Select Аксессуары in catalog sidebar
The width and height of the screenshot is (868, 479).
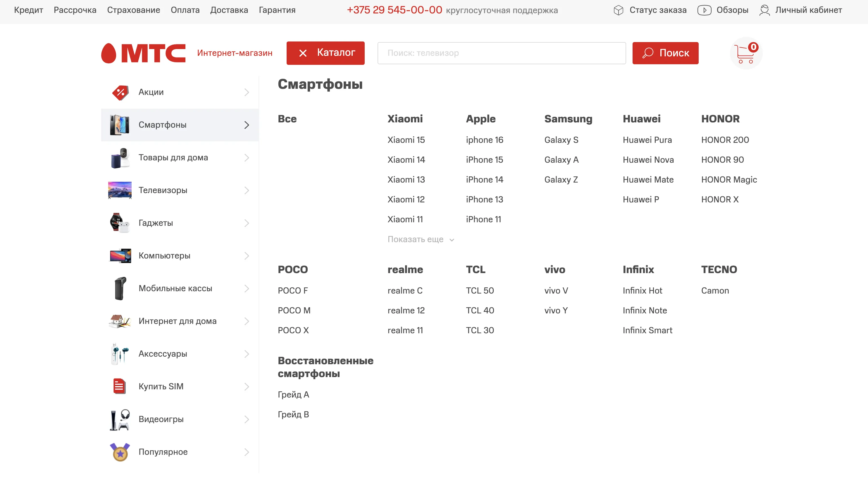pos(180,354)
